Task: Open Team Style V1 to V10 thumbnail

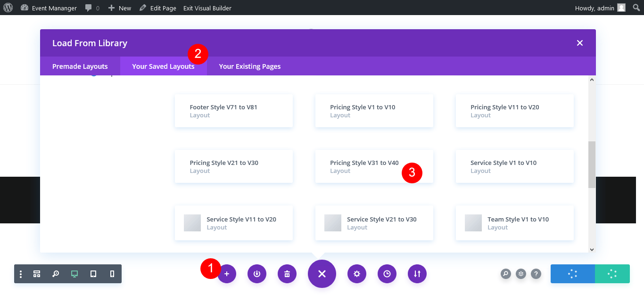Action: [x=473, y=223]
